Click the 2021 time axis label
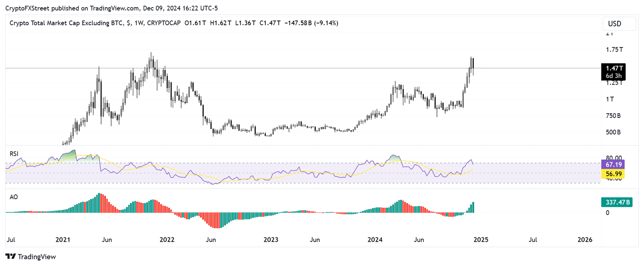644x266 pixels. [63, 240]
